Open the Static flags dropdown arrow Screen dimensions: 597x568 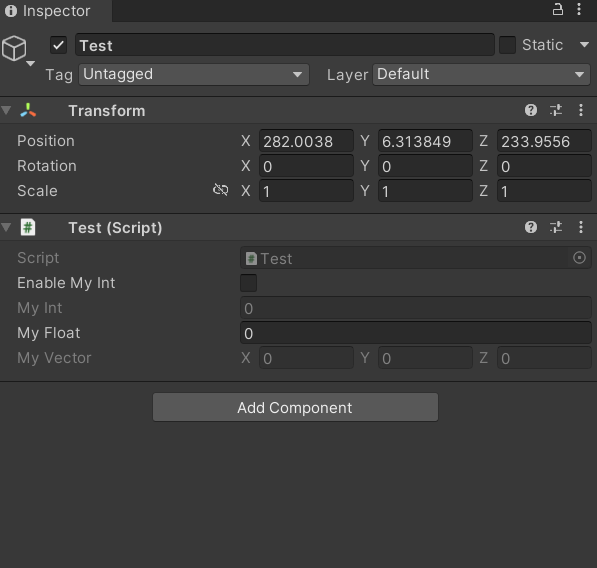coord(584,45)
